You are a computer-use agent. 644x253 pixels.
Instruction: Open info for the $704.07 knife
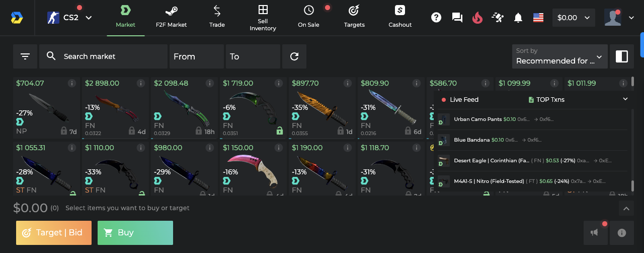pyautogui.click(x=71, y=83)
